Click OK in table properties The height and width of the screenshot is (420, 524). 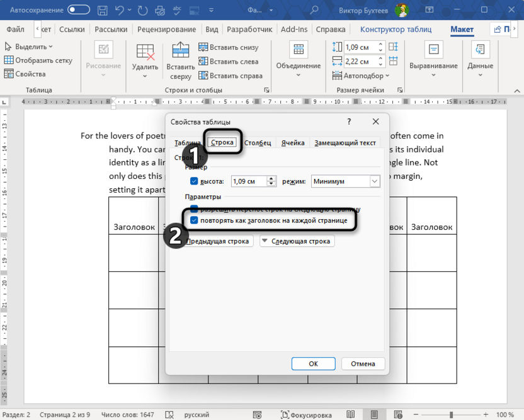[313, 363]
